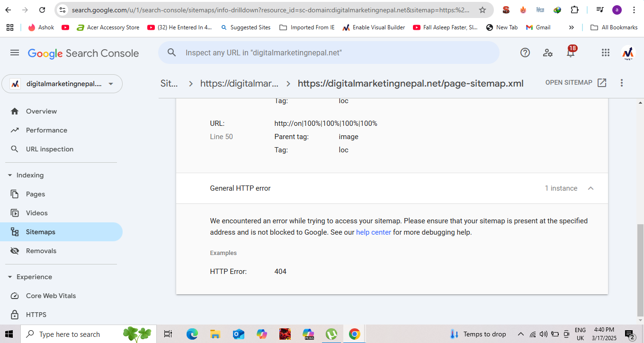This screenshot has width=644, height=343.
Task: Bookmark this page with the star icon
Action: (x=483, y=10)
